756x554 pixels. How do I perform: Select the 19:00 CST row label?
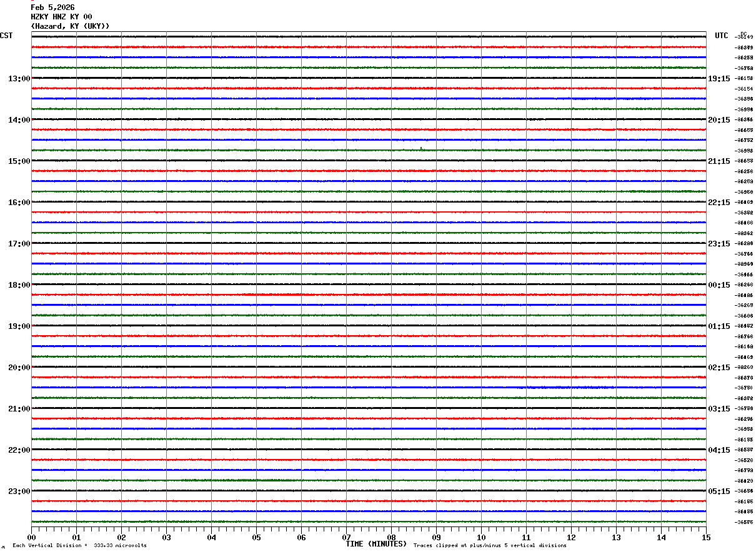pyautogui.click(x=19, y=326)
